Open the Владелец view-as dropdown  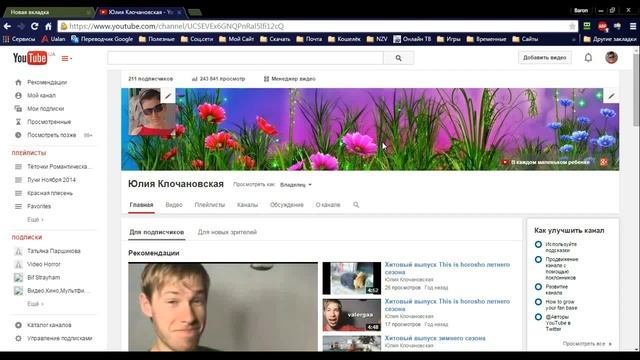tap(296, 185)
